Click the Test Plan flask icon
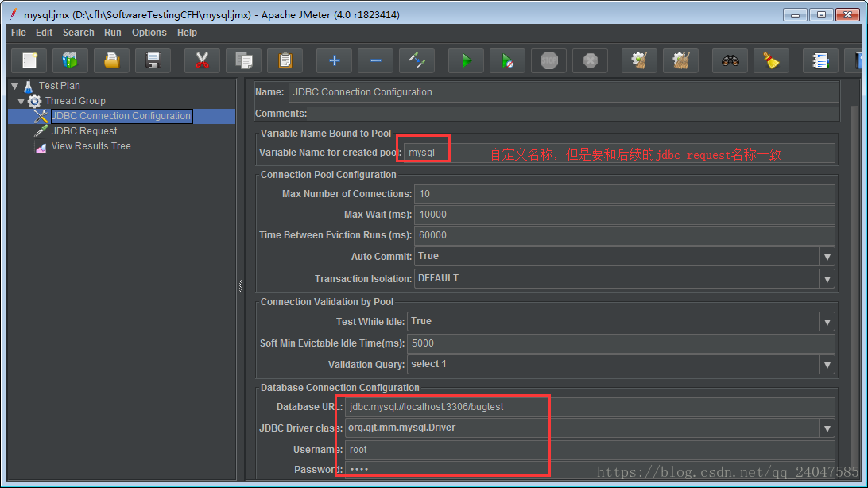868x488 pixels. point(29,86)
